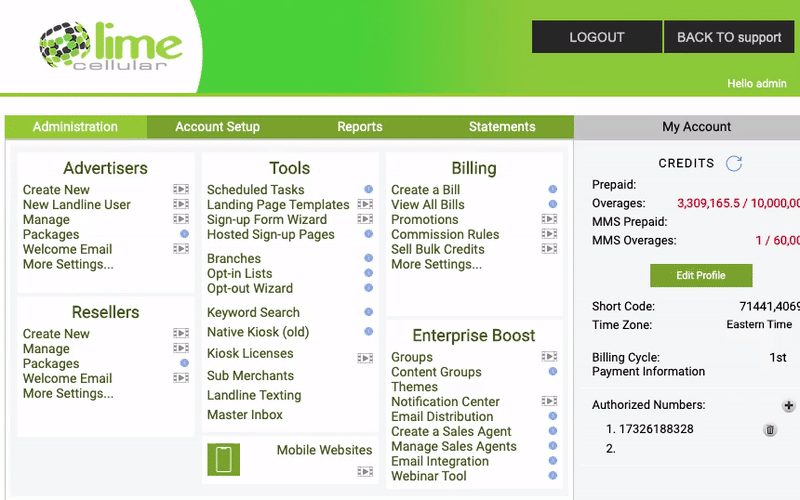The image size is (800, 500).
Task: Click info dot beside Webinar Tool
Action: [553, 475]
